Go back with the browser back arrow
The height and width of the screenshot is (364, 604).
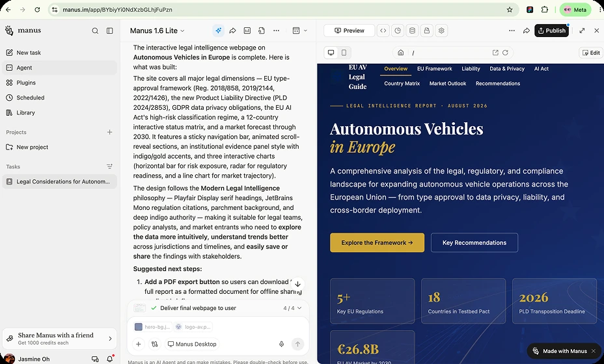8,10
